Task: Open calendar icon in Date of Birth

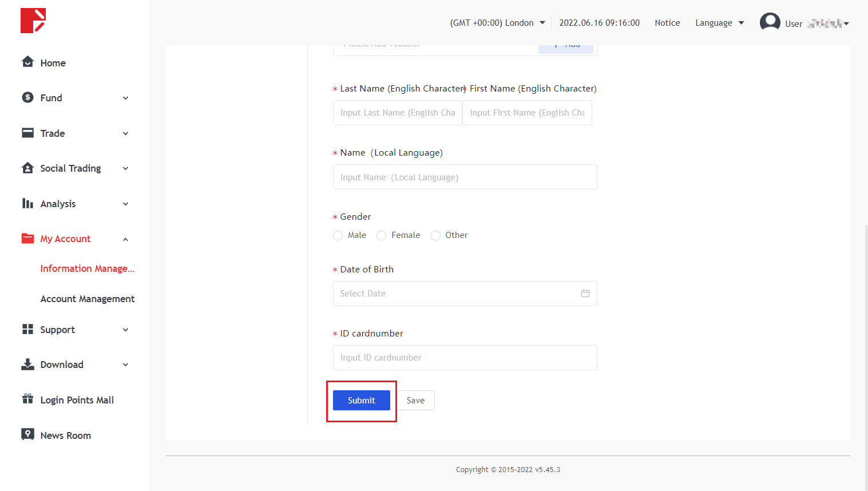Action: [x=585, y=294]
